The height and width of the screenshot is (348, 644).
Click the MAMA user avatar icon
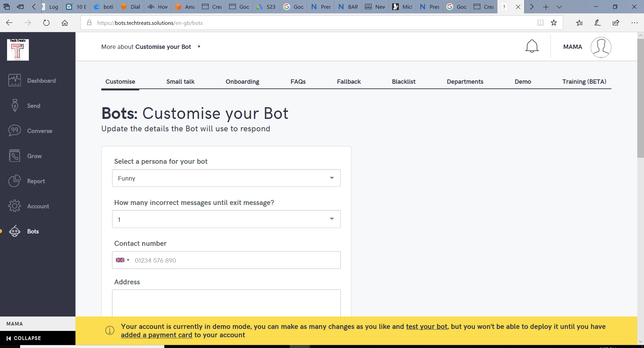pos(601,47)
